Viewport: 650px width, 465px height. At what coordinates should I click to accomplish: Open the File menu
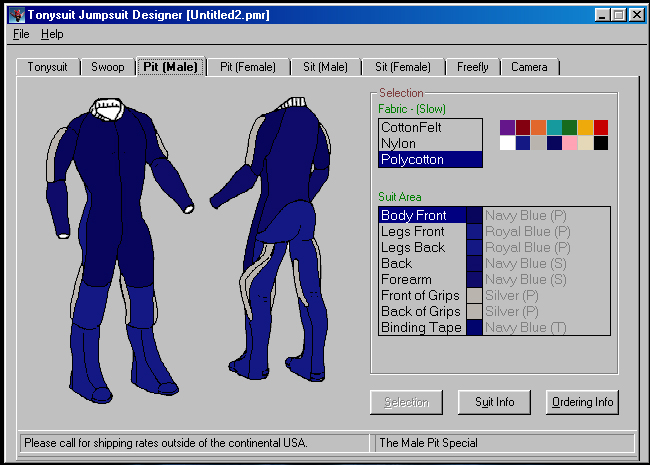pos(21,34)
